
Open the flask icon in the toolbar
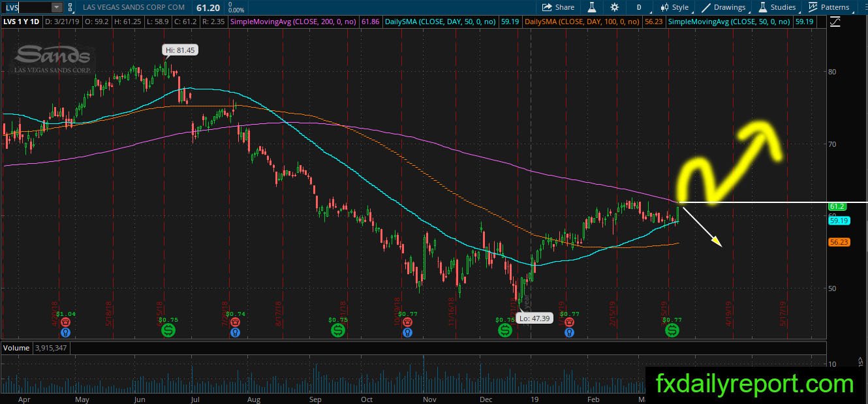click(x=592, y=7)
